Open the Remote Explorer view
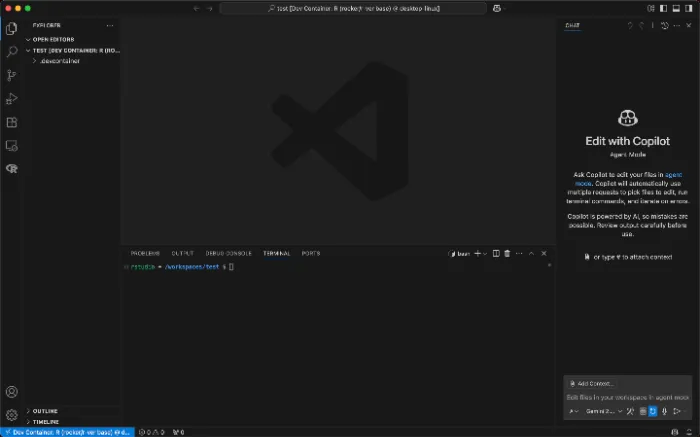 (x=12, y=145)
